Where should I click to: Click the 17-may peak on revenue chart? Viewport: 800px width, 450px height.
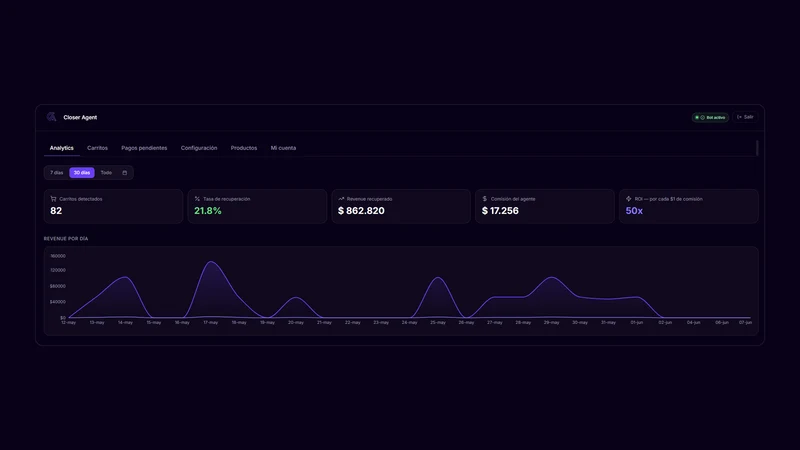pyautogui.click(x=211, y=262)
